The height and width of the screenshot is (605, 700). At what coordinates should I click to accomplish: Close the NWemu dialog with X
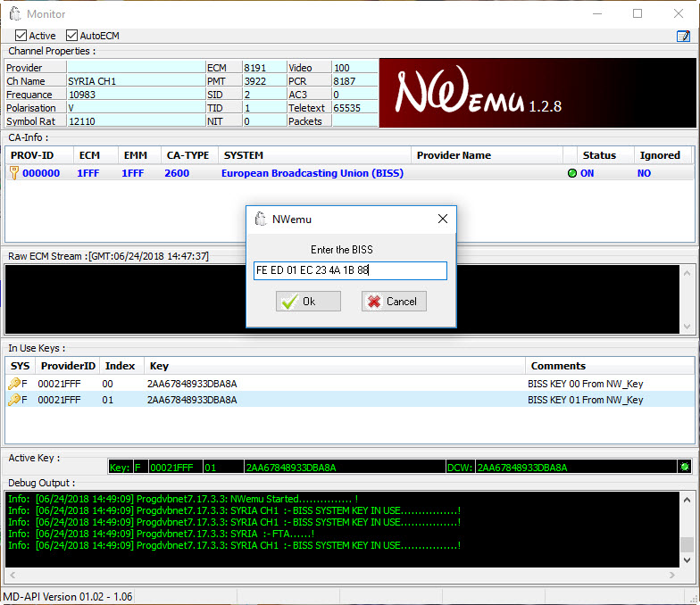click(443, 219)
